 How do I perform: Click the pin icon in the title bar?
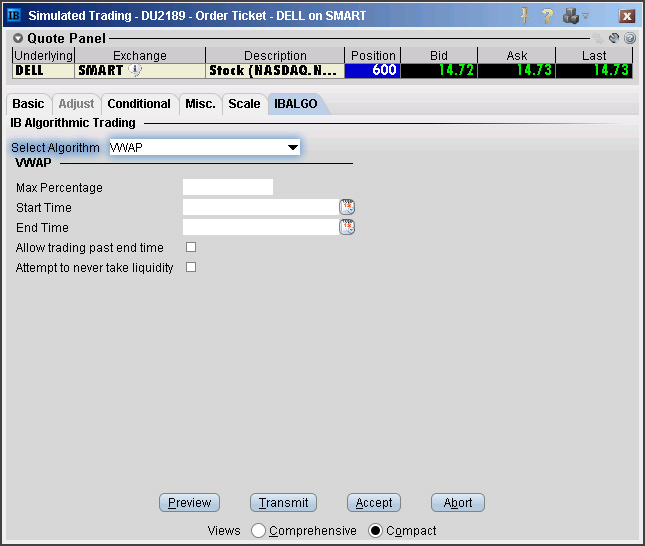[525, 16]
